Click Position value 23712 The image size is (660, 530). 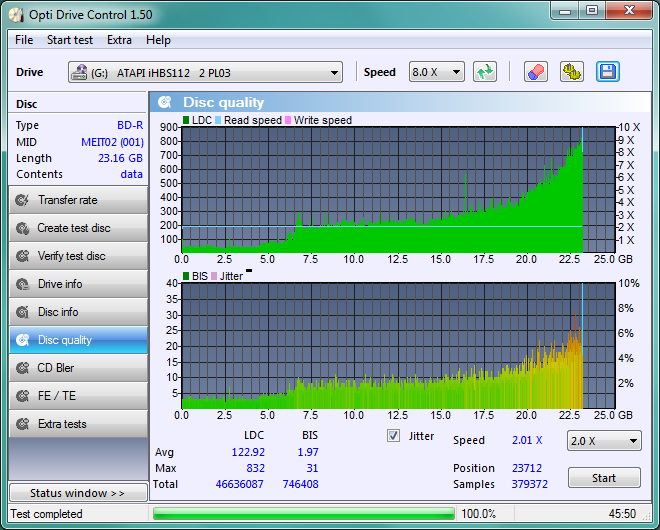(527, 468)
